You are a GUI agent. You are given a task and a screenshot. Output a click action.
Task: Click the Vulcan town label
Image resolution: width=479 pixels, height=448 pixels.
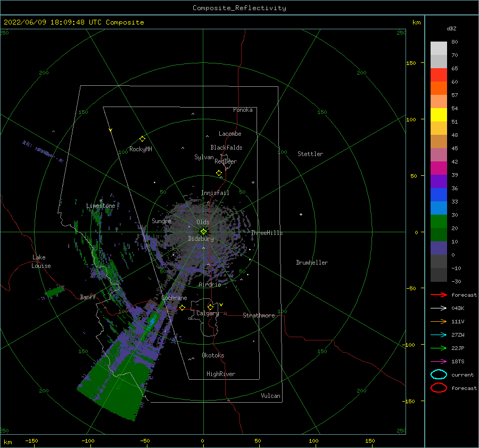pos(271,396)
